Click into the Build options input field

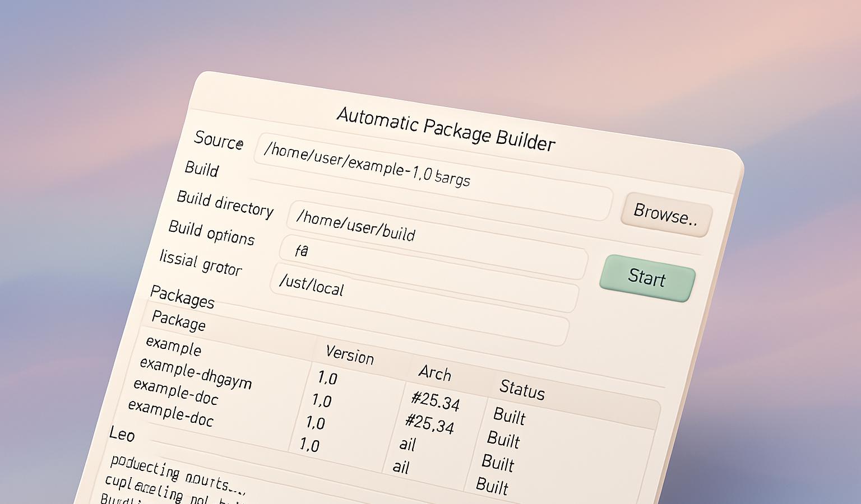(429, 273)
